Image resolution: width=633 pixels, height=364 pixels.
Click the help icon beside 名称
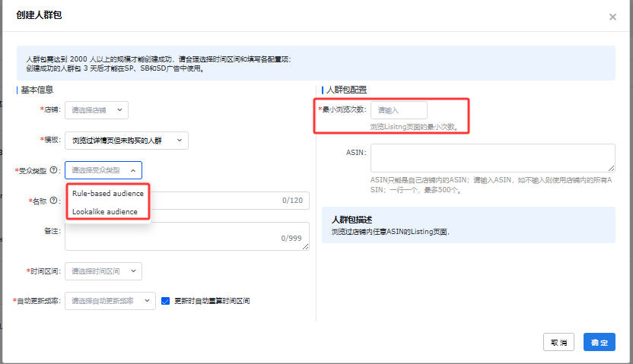pyautogui.click(x=54, y=201)
